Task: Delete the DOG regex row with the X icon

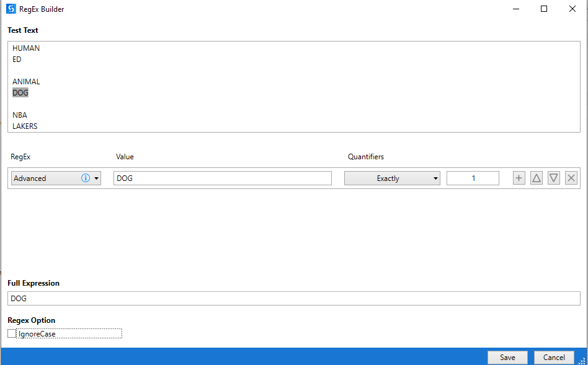Action: coord(571,178)
